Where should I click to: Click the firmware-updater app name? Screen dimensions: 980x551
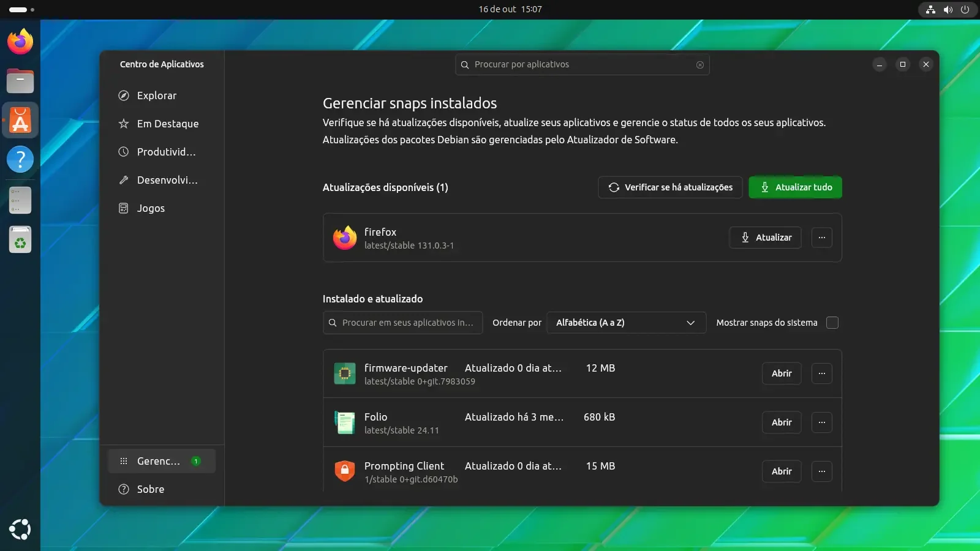[405, 368]
